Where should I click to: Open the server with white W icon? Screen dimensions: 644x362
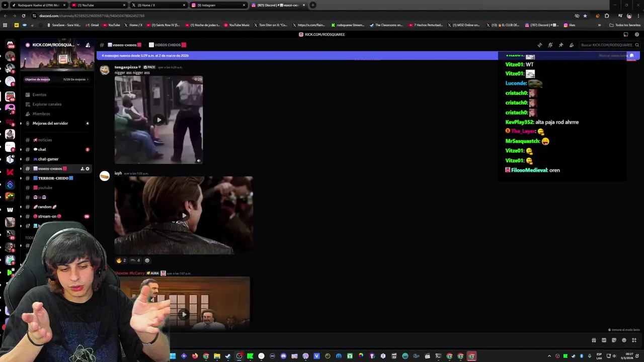tap(10, 210)
